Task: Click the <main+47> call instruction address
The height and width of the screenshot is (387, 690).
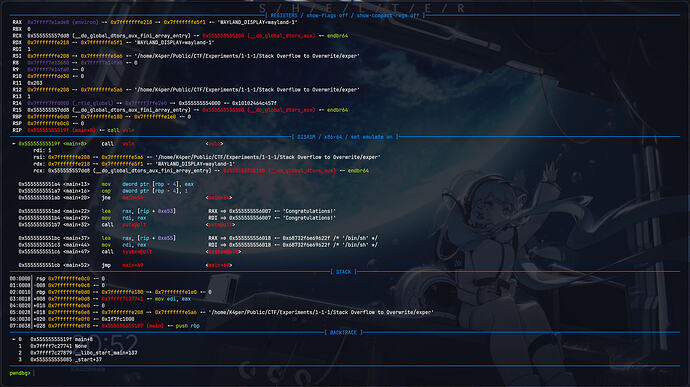Action: [x=54, y=252]
